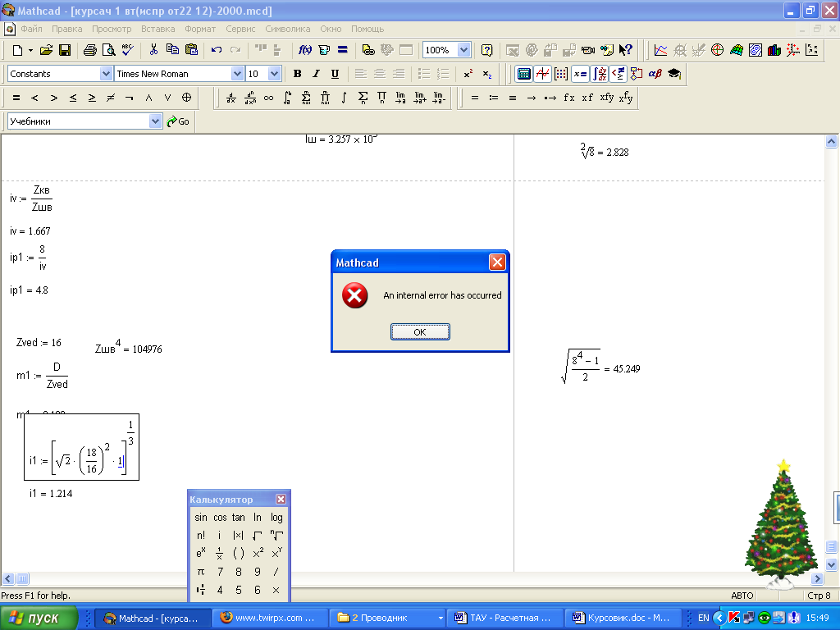This screenshot has width=840, height=630.
Task: Open the Учебники resources dropdown
Action: (x=155, y=121)
